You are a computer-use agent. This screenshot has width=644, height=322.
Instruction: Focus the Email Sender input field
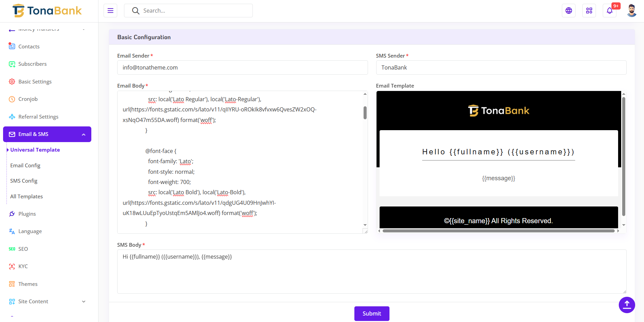point(242,67)
